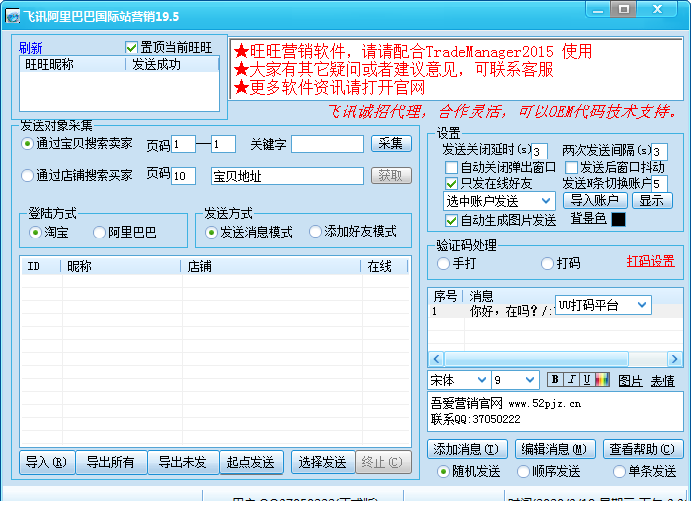This screenshot has width=691, height=524.
Task: Toggle underline formatting button
Action: coord(587,379)
